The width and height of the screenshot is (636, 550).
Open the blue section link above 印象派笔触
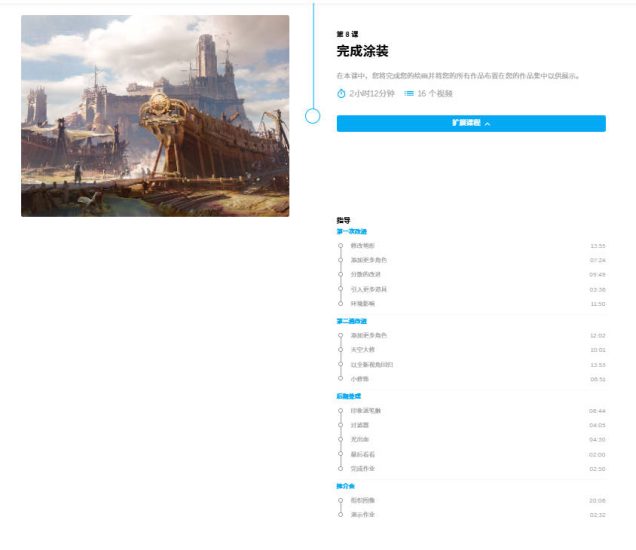(x=348, y=396)
